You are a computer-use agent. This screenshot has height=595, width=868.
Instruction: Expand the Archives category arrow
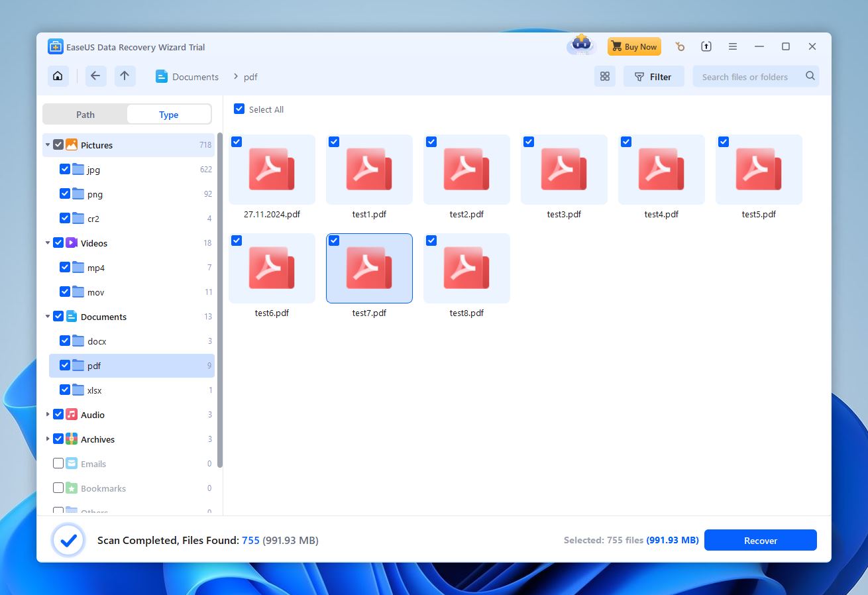[48, 439]
